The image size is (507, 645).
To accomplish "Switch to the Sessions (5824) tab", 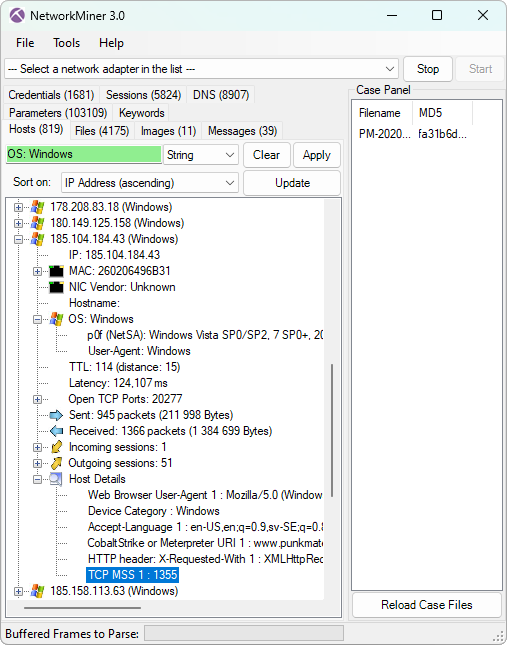I will (x=144, y=95).
